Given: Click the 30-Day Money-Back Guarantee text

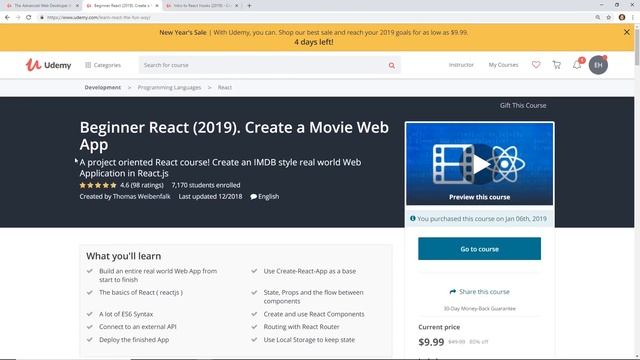Looking at the screenshot, I should pos(480,309).
